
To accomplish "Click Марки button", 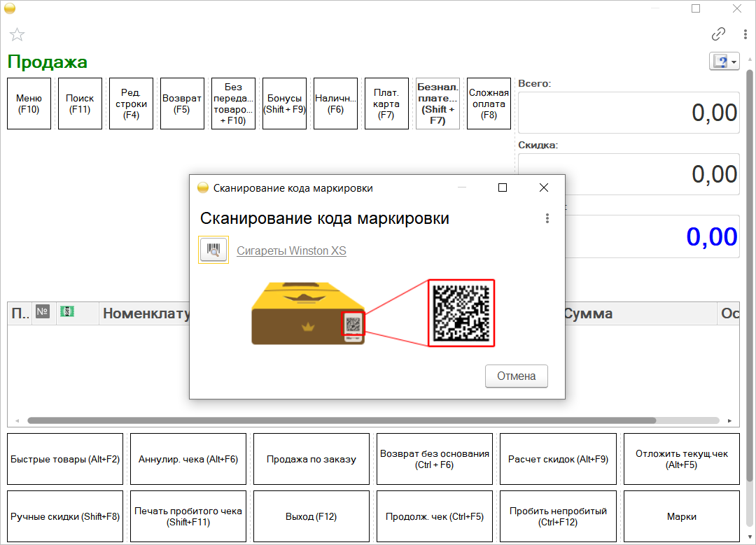I will pos(682,516).
